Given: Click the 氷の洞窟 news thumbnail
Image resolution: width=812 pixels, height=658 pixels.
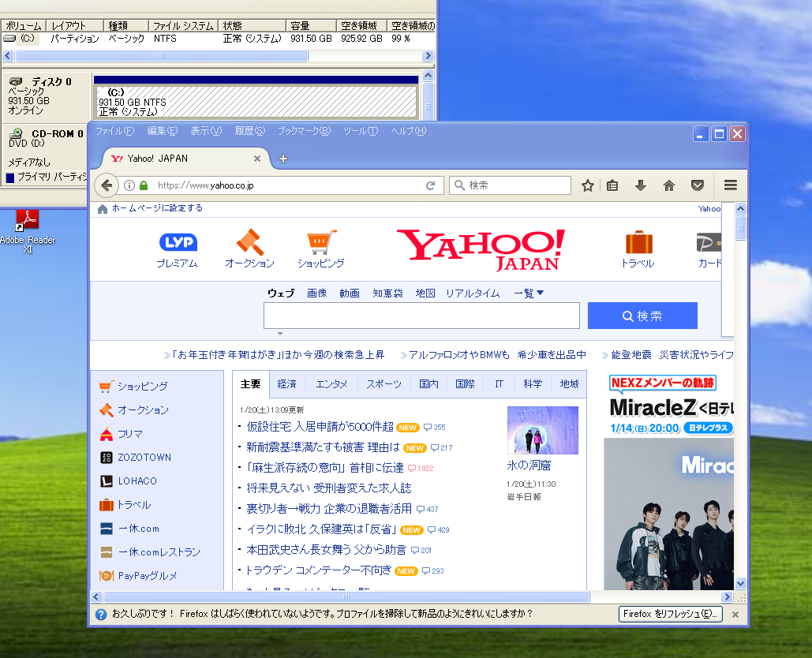Looking at the screenshot, I should (x=543, y=430).
